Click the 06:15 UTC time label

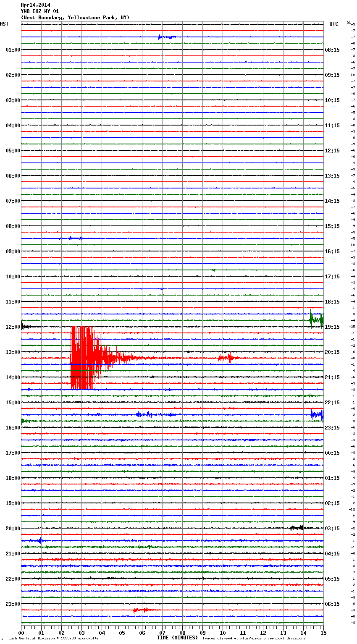[x=332, y=604]
